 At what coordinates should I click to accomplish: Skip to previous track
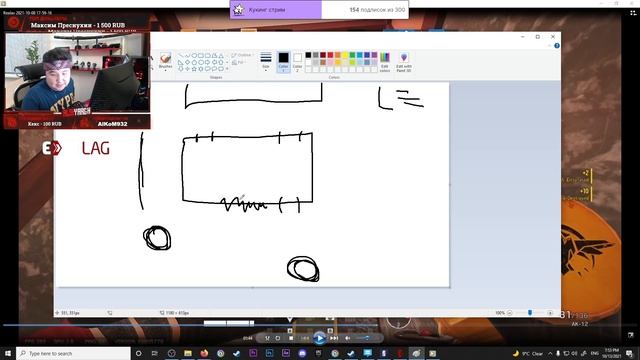tap(305, 338)
